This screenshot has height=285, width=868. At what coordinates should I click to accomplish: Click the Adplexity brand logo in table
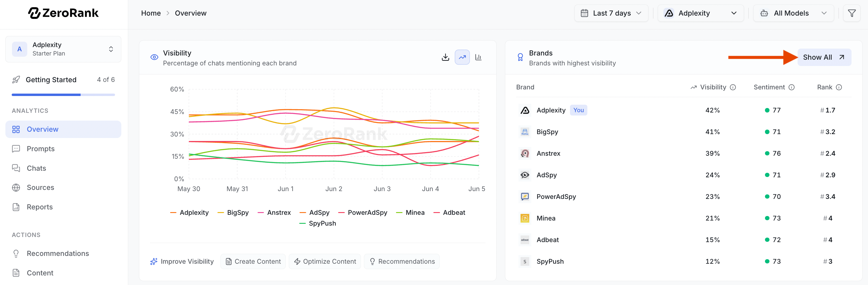pyautogui.click(x=525, y=110)
